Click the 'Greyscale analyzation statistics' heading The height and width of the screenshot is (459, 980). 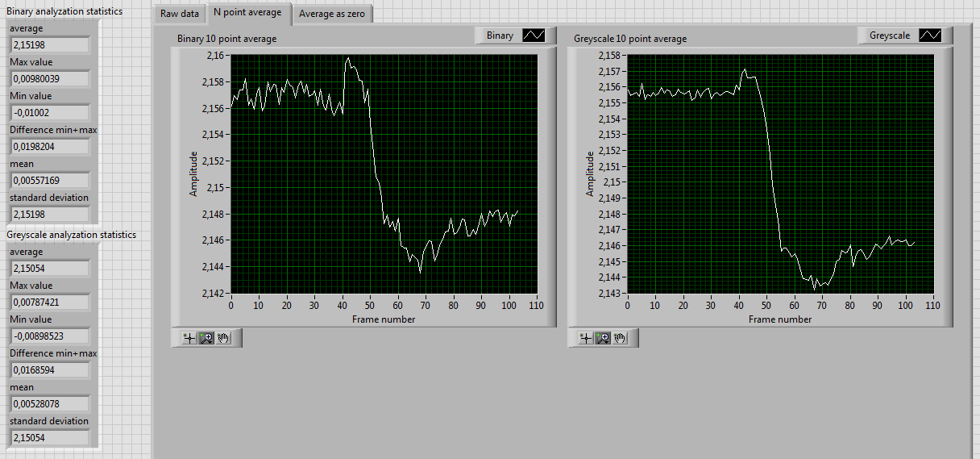tap(71, 235)
